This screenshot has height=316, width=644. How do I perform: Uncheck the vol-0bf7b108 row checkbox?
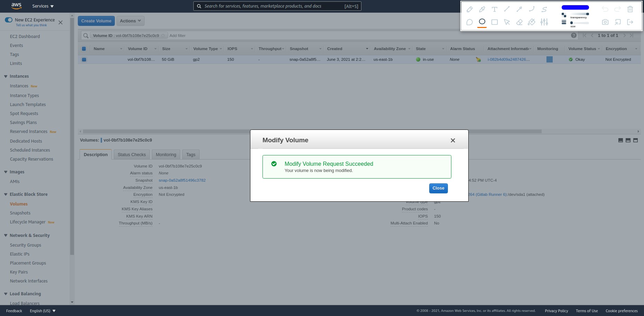(84, 59)
